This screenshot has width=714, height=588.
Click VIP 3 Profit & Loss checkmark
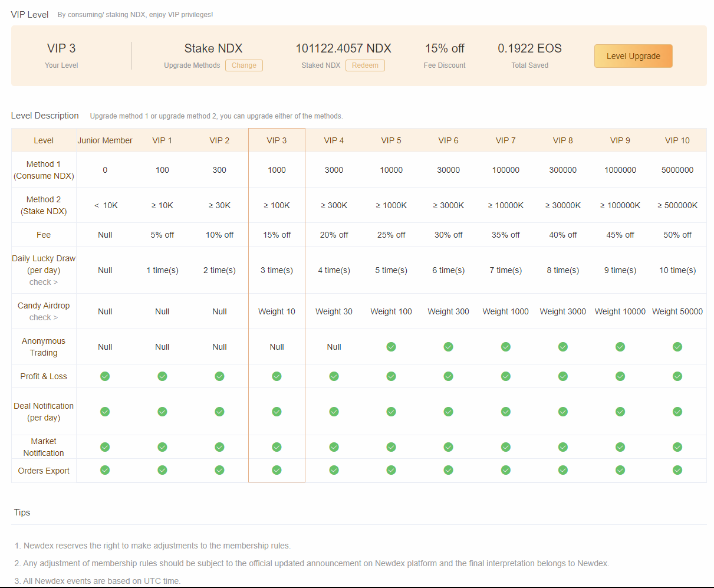click(x=277, y=376)
